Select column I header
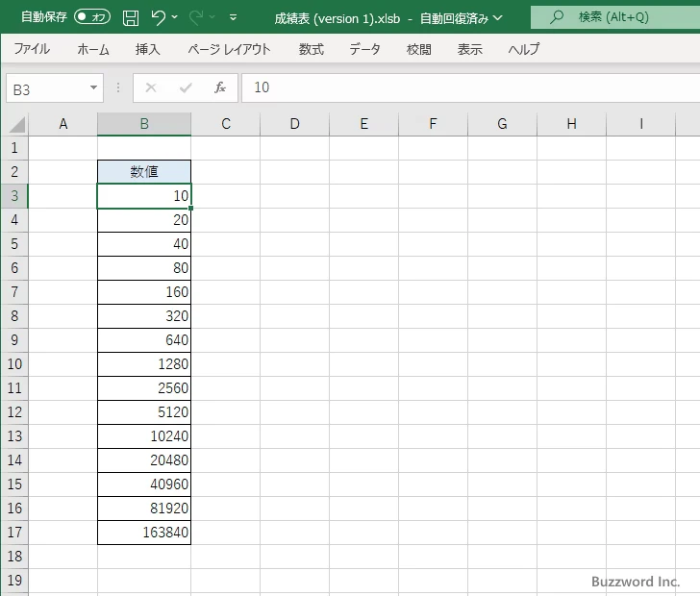The width and height of the screenshot is (700, 596). tap(641, 124)
